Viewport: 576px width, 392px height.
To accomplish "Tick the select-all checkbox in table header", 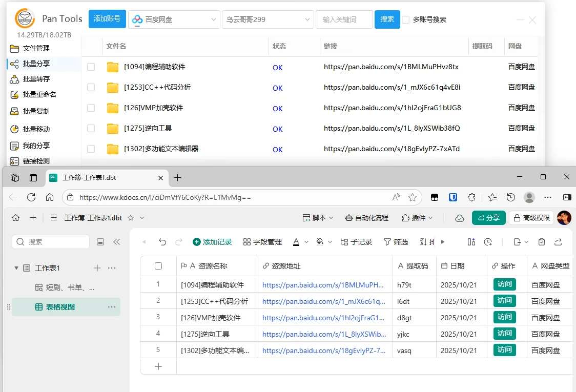I will pos(158,266).
